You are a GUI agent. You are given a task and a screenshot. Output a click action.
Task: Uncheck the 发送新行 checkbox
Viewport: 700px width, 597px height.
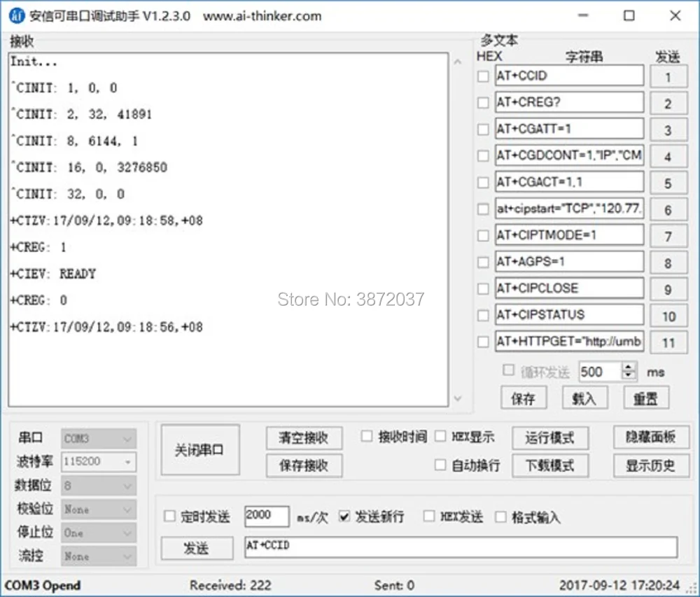[x=344, y=517]
